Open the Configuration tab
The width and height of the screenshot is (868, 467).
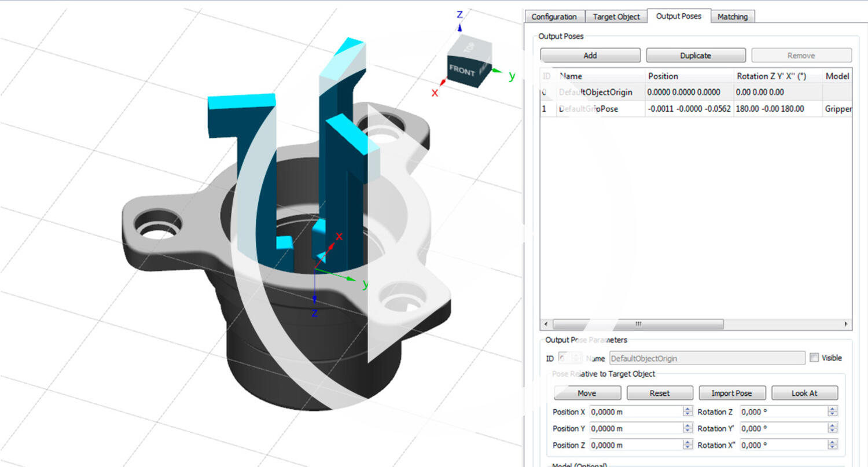tap(554, 17)
